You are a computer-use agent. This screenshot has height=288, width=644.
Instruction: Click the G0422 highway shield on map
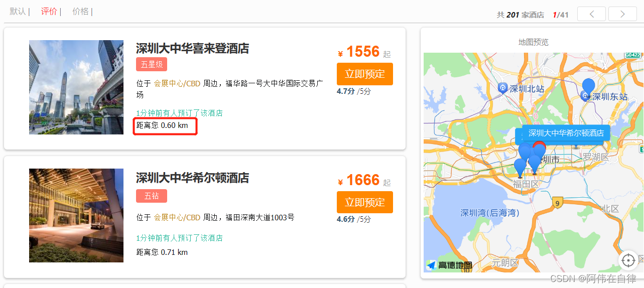click(632, 55)
